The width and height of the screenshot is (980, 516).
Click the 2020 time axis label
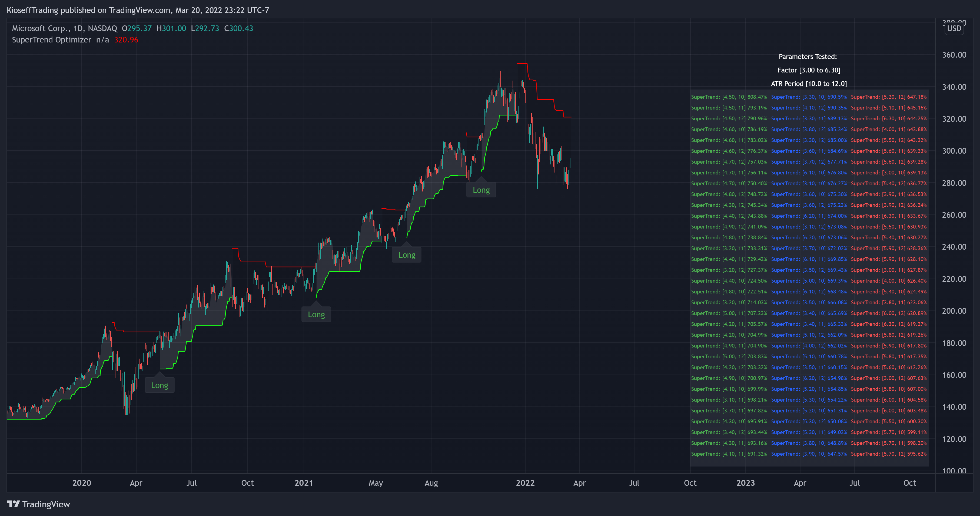coord(82,483)
